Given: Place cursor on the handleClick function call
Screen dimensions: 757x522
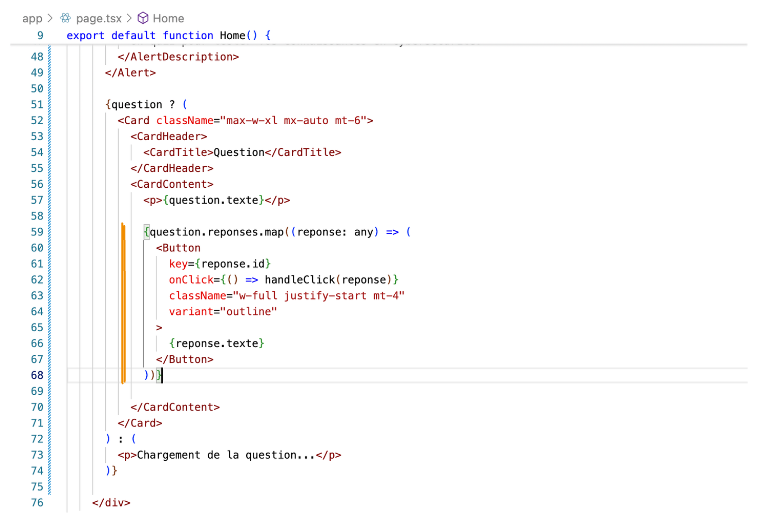Looking at the screenshot, I should pos(300,279).
